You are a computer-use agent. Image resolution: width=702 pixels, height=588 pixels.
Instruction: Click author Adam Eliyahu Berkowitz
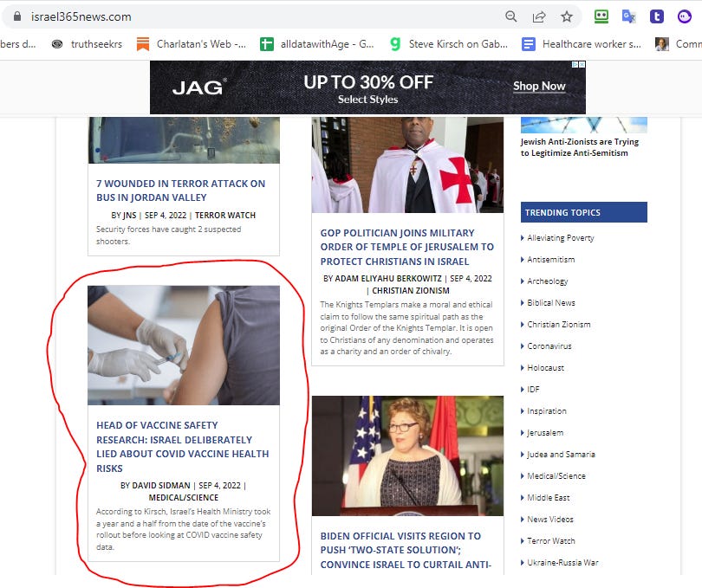(x=388, y=278)
